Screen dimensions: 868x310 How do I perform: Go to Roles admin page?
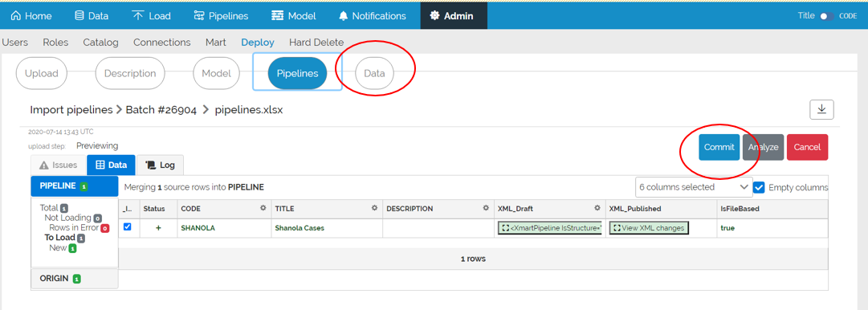[55, 42]
